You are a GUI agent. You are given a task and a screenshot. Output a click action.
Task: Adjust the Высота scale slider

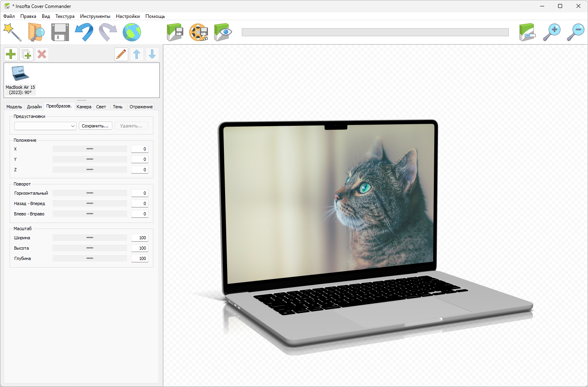(x=90, y=248)
